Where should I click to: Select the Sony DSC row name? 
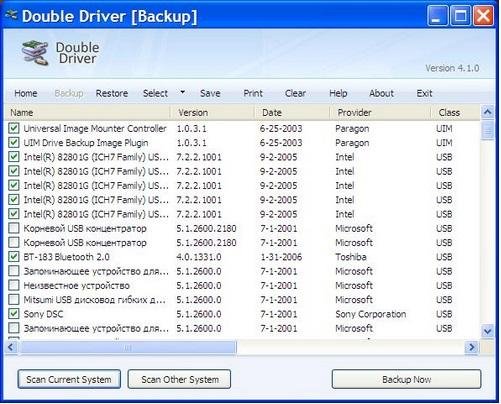click(x=43, y=314)
